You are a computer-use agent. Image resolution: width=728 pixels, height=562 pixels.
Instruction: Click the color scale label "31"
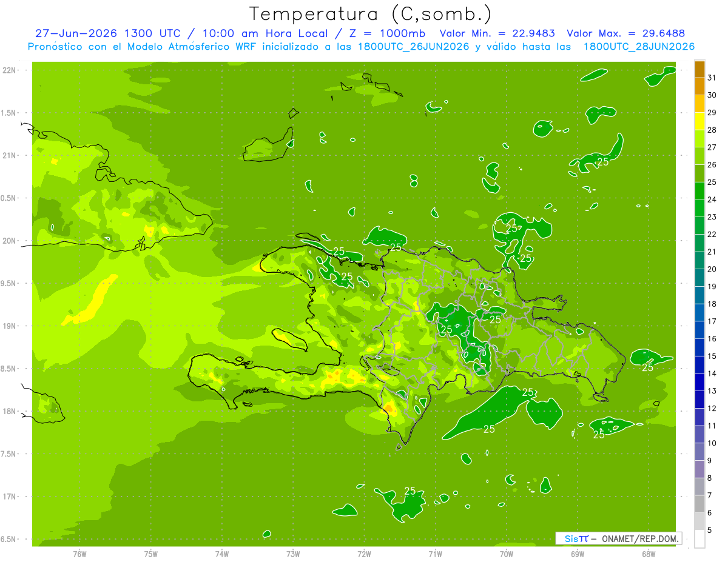coord(712,78)
